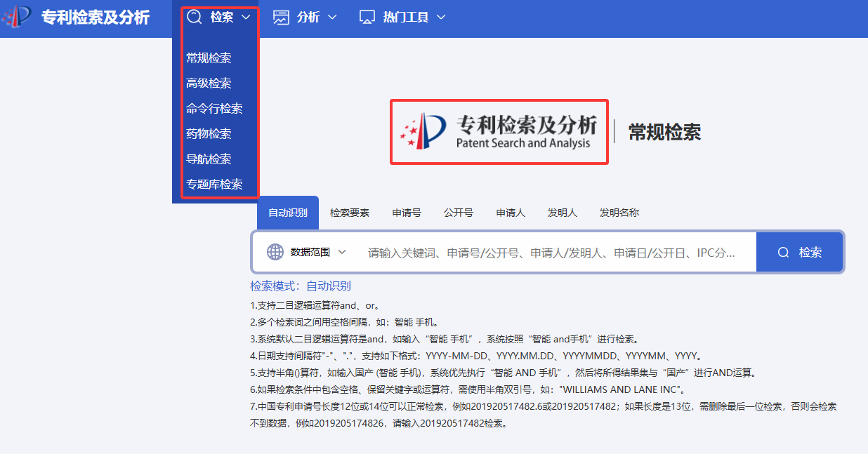Switch to the 自动识别 tab
The height and width of the screenshot is (454, 868).
click(288, 213)
